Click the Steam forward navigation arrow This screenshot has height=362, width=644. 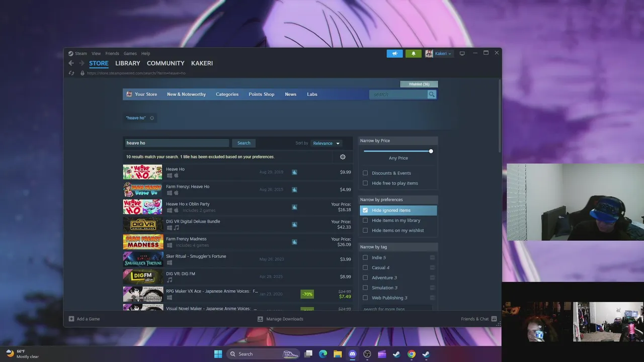point(82,63)
